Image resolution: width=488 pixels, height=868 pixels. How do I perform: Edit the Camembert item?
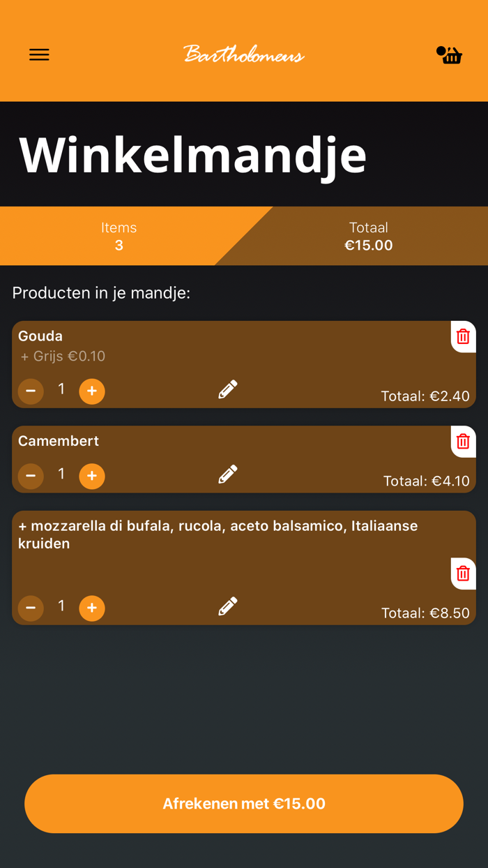coord(228,474)
